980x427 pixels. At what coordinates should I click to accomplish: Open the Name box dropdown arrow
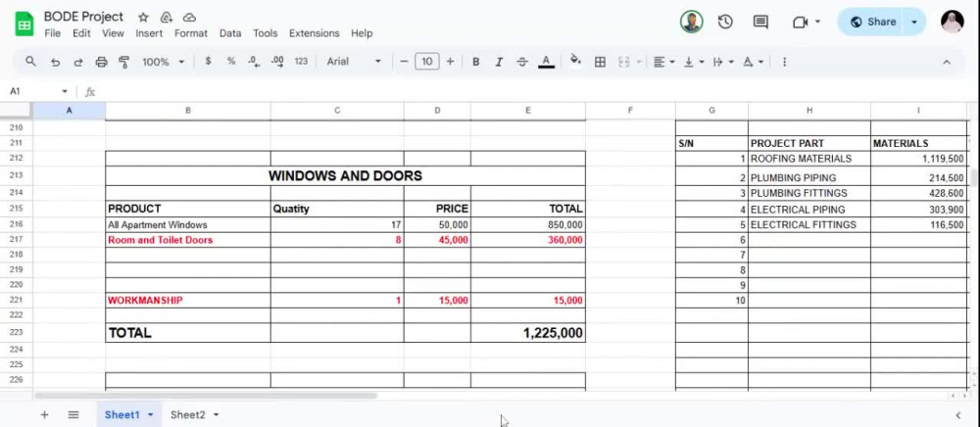point(65,91)
